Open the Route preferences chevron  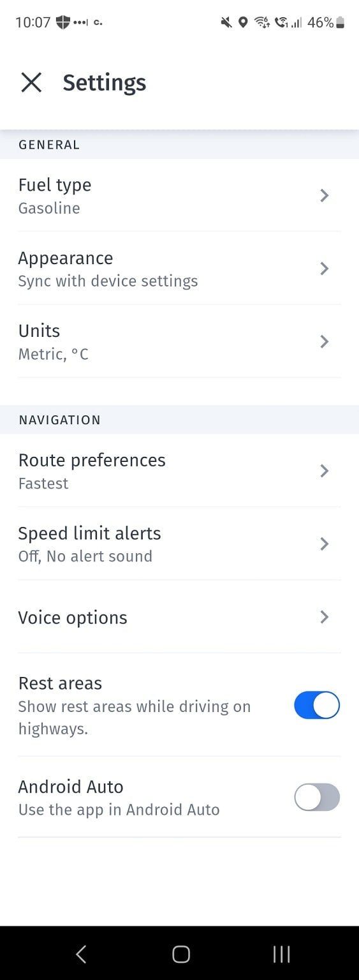tap(324, 471)
